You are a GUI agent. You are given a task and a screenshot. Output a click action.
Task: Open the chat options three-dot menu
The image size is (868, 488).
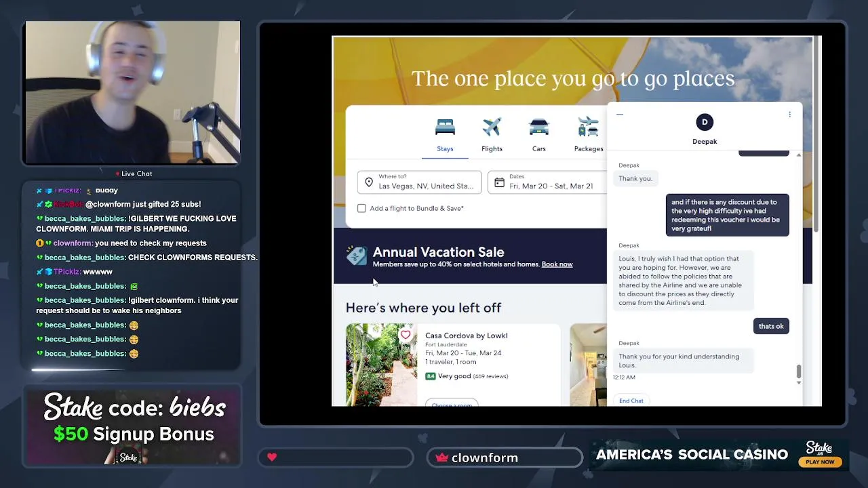(x=789, y=115)
